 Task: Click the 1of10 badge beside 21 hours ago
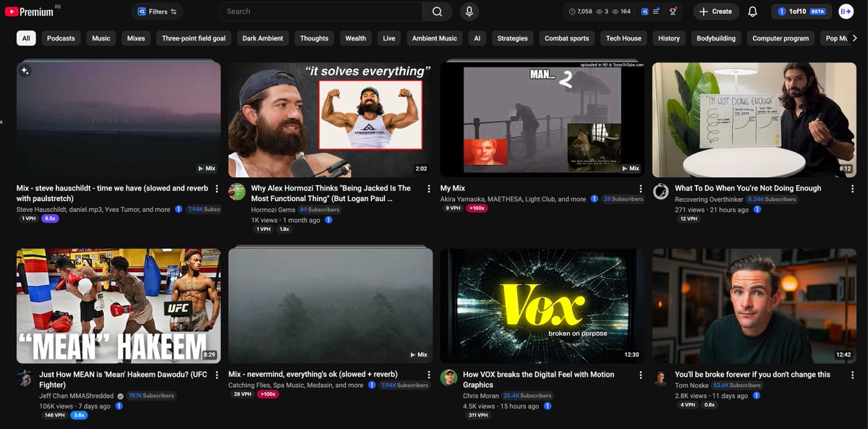[757, 210]
